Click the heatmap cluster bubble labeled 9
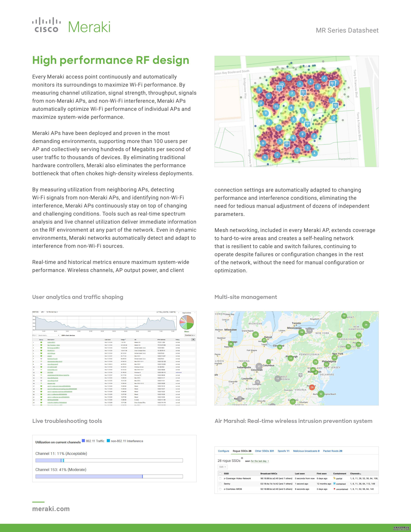The height and width of the screenshot is (532, 411). pyautogui.click(x=300, y=84)
